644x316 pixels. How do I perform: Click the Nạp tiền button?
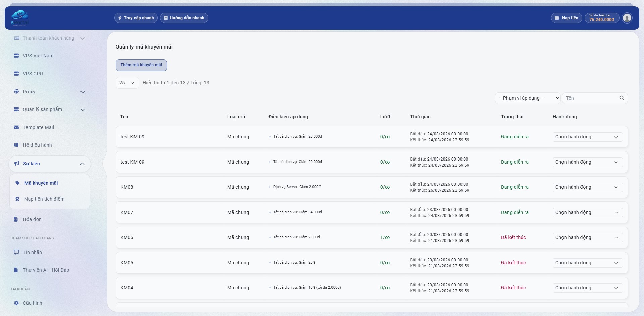point(567,18)
